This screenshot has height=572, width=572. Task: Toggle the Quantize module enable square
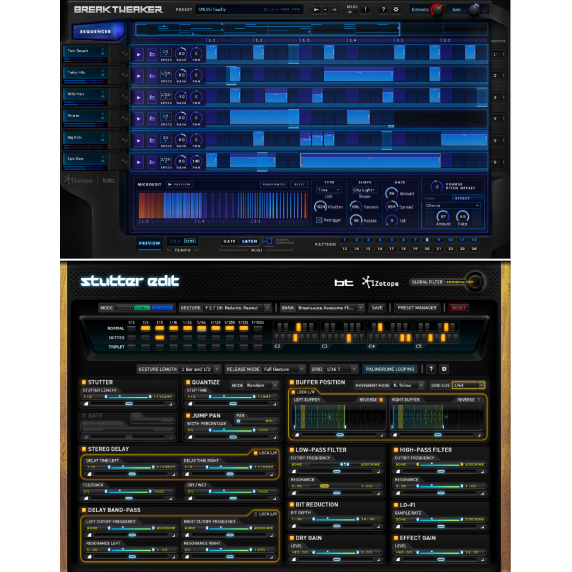pos(188,382)
